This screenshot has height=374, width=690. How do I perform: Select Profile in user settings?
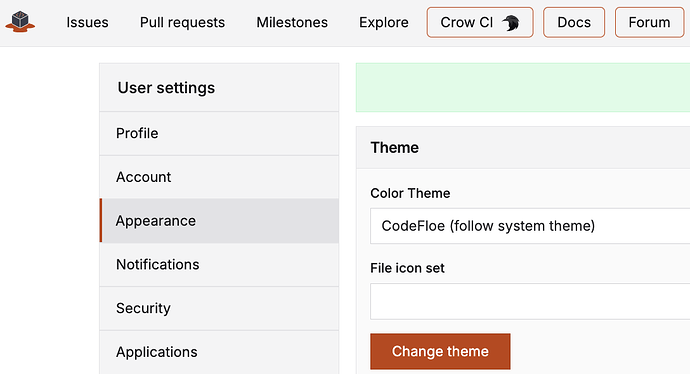pyautogui.click(x=219, y=133)
